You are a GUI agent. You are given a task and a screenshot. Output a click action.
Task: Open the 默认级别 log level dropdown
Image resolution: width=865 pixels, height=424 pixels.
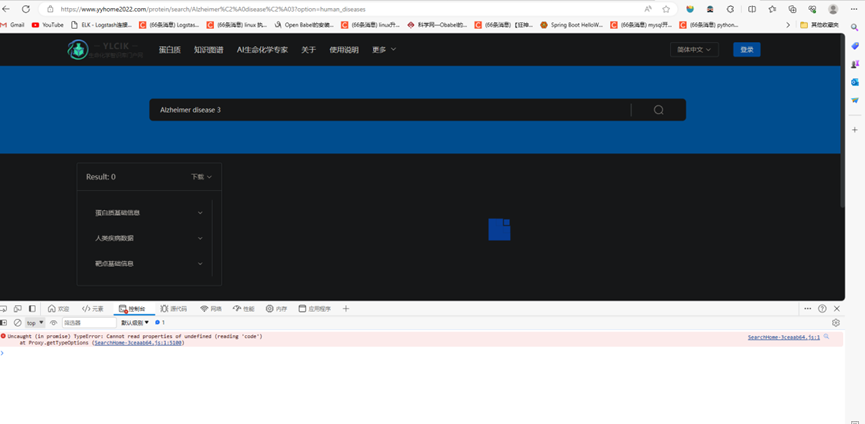[x=135, y=323]
